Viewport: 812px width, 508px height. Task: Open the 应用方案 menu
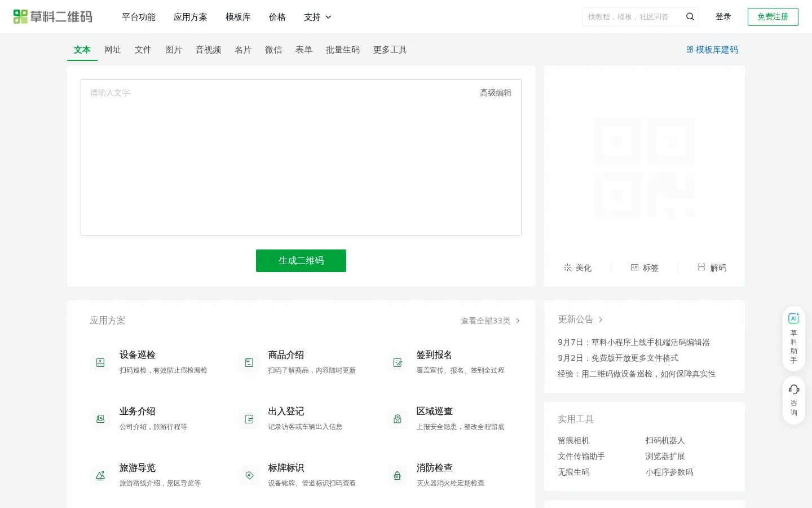point(191,17)
